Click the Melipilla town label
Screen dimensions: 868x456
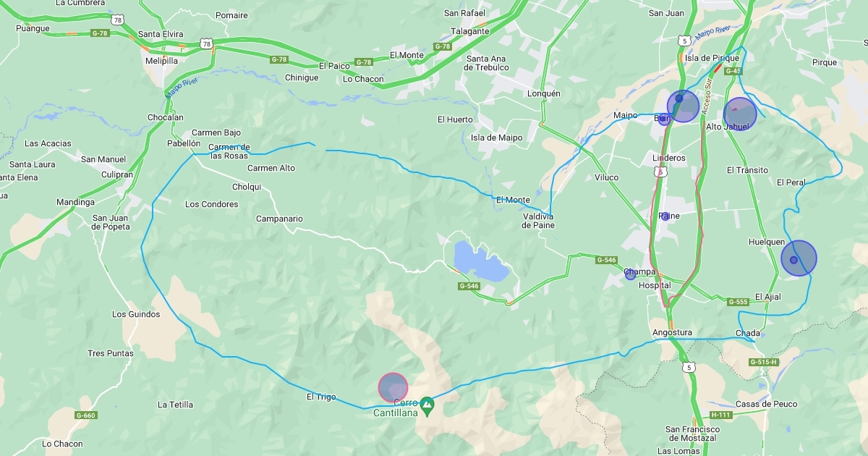click(161, 61)
